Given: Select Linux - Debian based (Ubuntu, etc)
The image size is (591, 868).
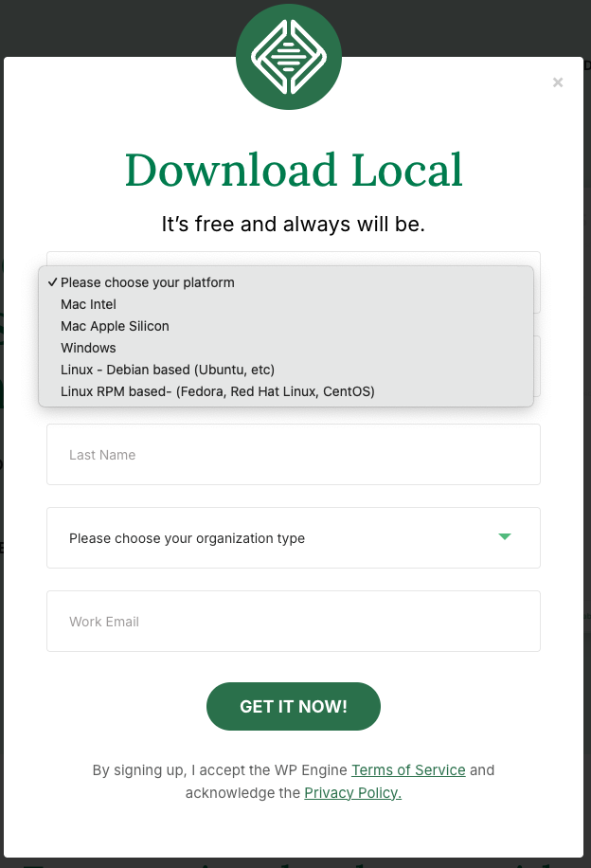Looking at the screenshot, I should coord(285,370).
